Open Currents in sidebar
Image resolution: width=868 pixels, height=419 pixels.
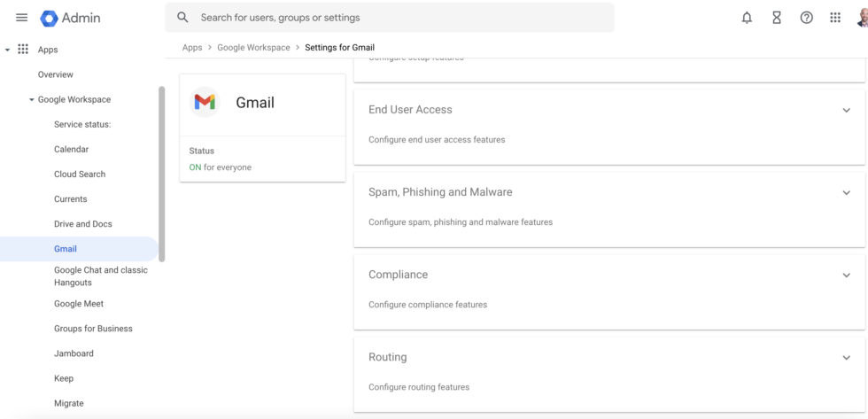[70, 199]
